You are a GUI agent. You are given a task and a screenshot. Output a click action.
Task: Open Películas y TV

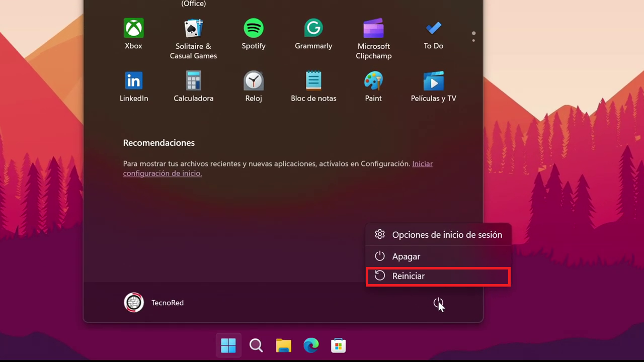(433, 86)
